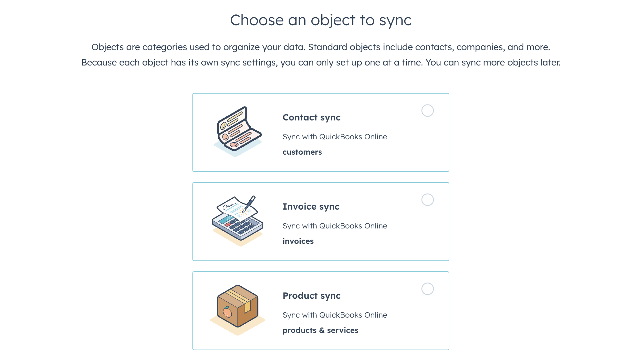Select the Product sync radio button
The width and height of the screenshot is (644, 362).
[x=427, y=289]
